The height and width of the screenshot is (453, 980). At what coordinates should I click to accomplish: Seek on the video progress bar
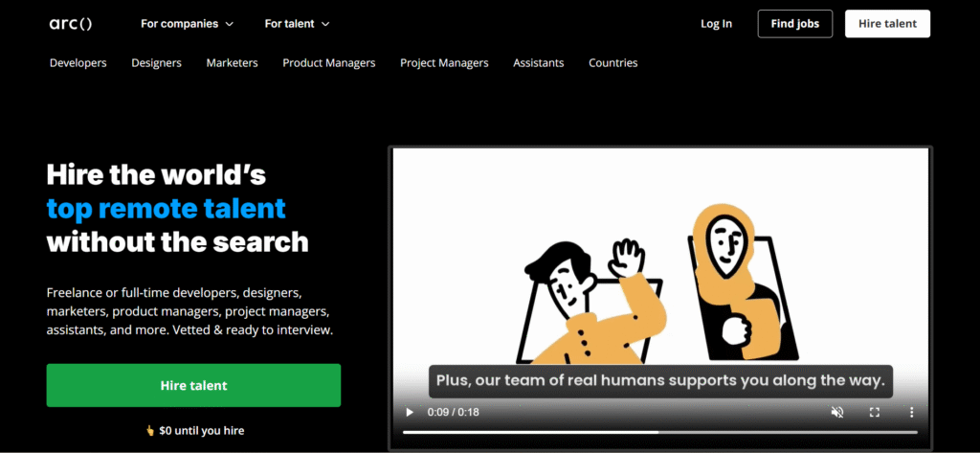(x=660, y=432)
